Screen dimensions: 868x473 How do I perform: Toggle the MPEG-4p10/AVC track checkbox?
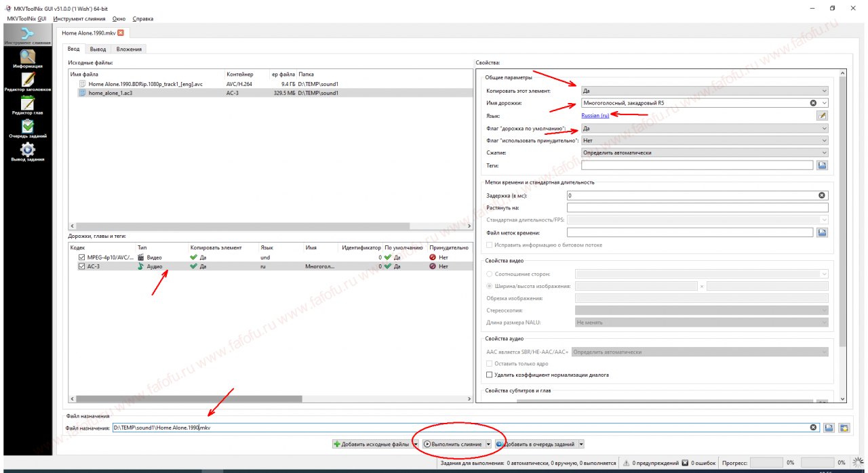[x=82, y=258]
